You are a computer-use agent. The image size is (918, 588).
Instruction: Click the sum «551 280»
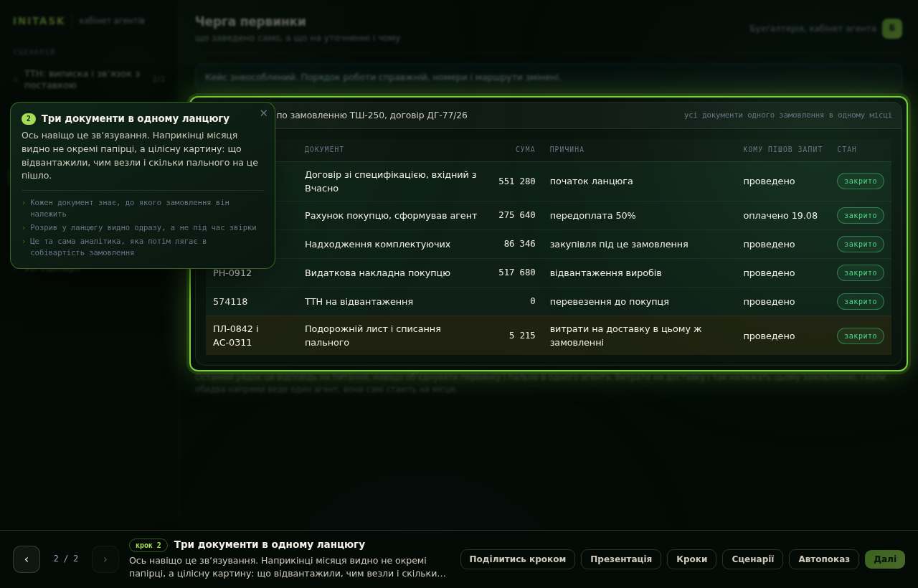(x=517, y=181)
